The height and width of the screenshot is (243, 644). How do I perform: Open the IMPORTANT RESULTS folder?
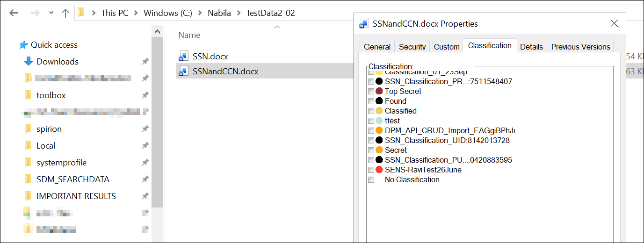(76, 196)
